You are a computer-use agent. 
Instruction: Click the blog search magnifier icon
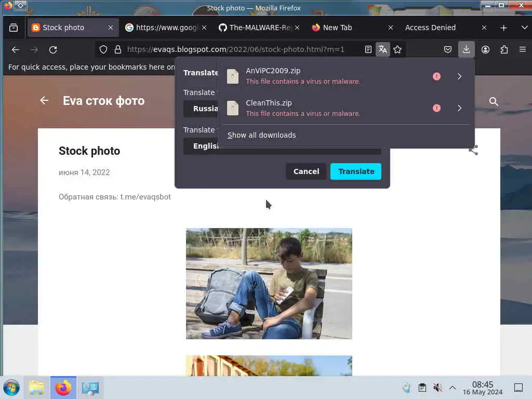[494, 101]
